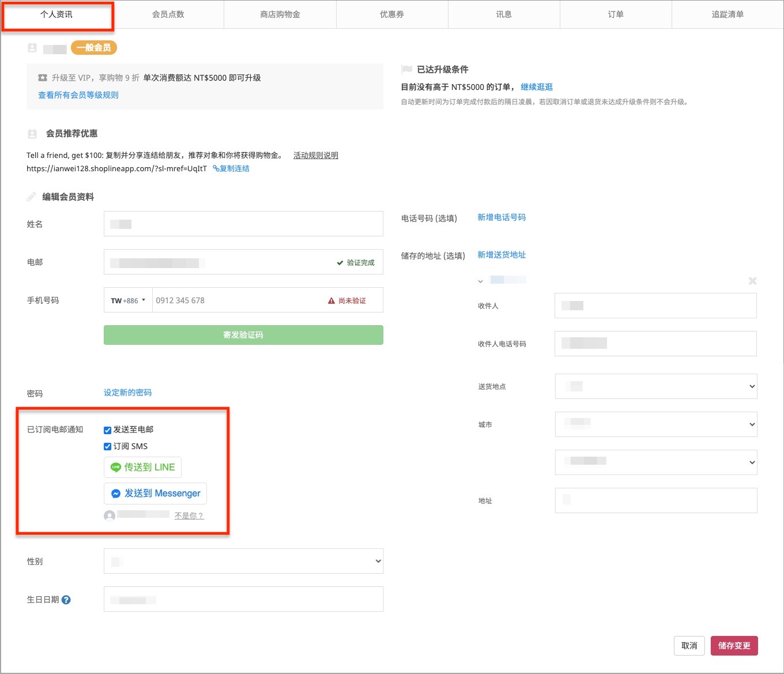Click the copy link chain icon

click(216, 168)
